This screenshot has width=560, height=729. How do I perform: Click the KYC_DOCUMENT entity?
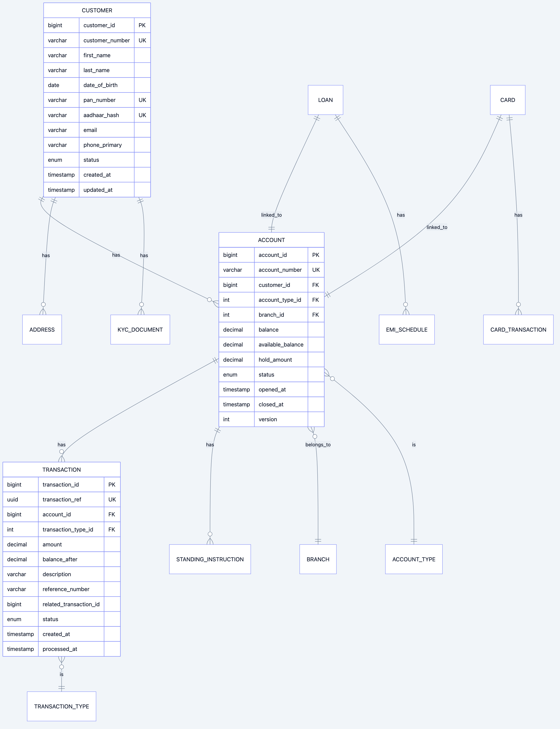(140, 330)
